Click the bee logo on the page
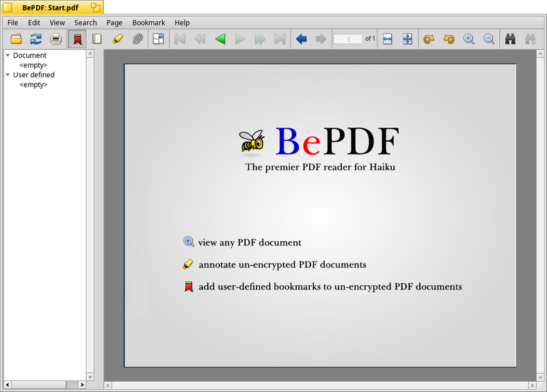The image size is (547, 392). (252, 142)
